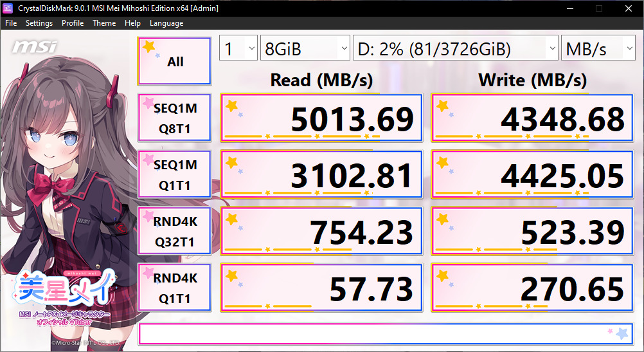Click the star icon in the bottom status bar
Screen dimensions: 644x352
[x=622, y=333]
